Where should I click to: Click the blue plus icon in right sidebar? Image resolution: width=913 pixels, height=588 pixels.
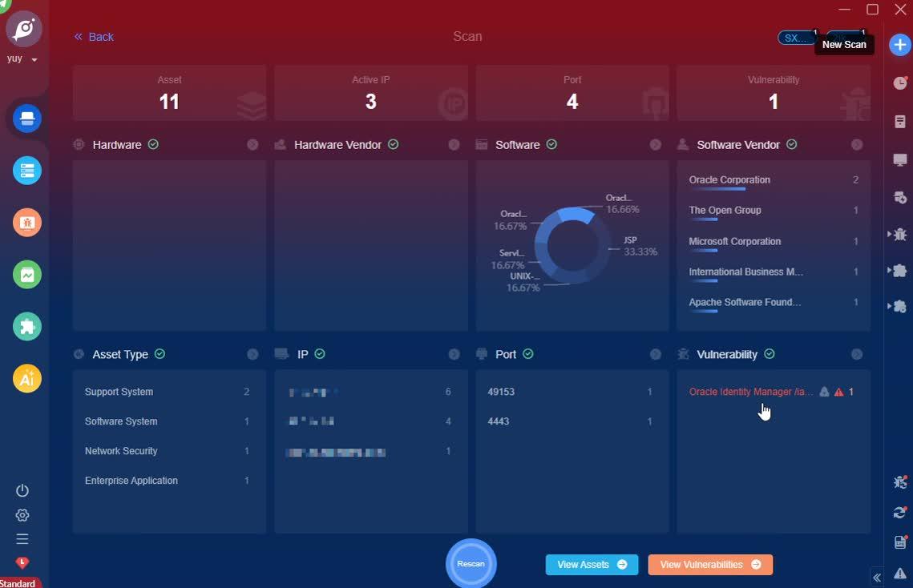(x=899, y=45)
